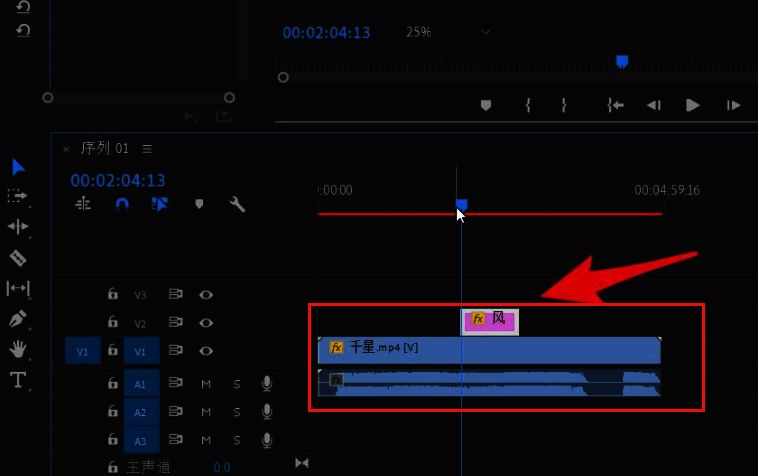The image size is (758, 476).
Task: Toggle sync lock on A1
Action: (175, 383)
